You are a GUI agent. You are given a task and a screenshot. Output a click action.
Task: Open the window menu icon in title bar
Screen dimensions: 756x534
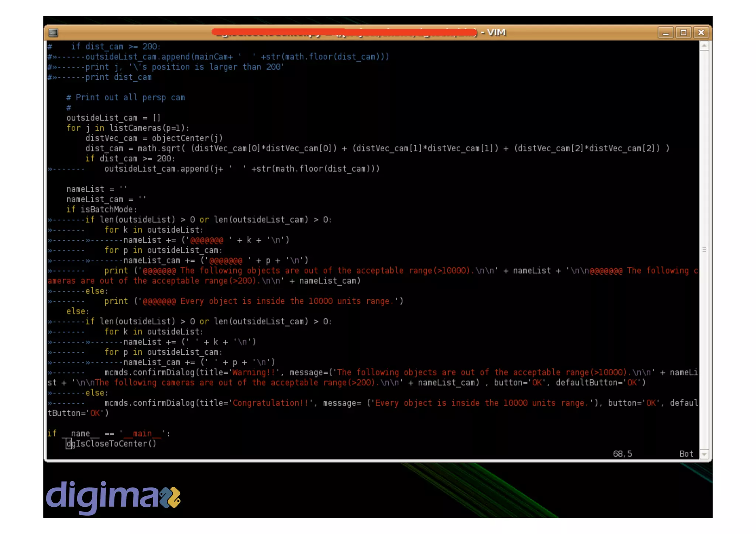53,32
